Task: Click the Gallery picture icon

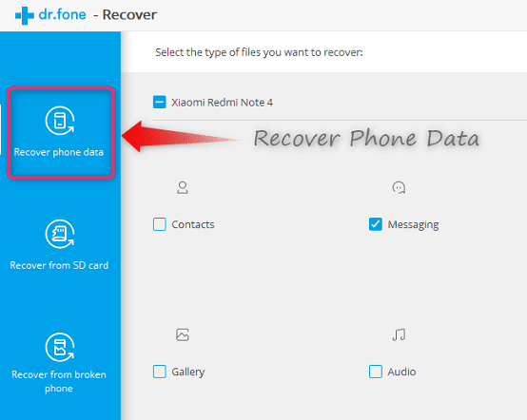Action: coord(183,334)
